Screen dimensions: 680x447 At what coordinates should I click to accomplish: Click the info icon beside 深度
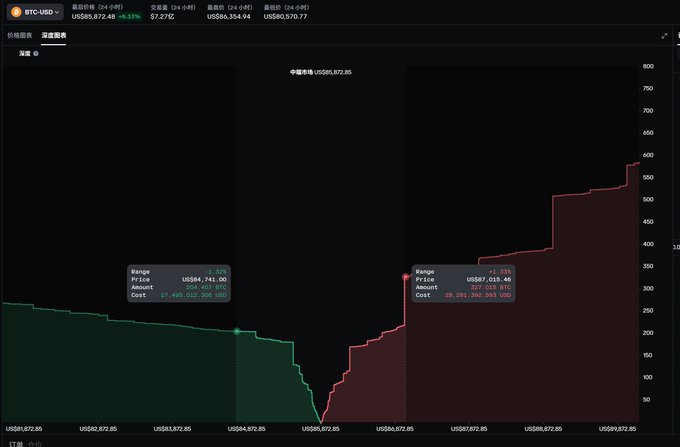pos(36,53)
